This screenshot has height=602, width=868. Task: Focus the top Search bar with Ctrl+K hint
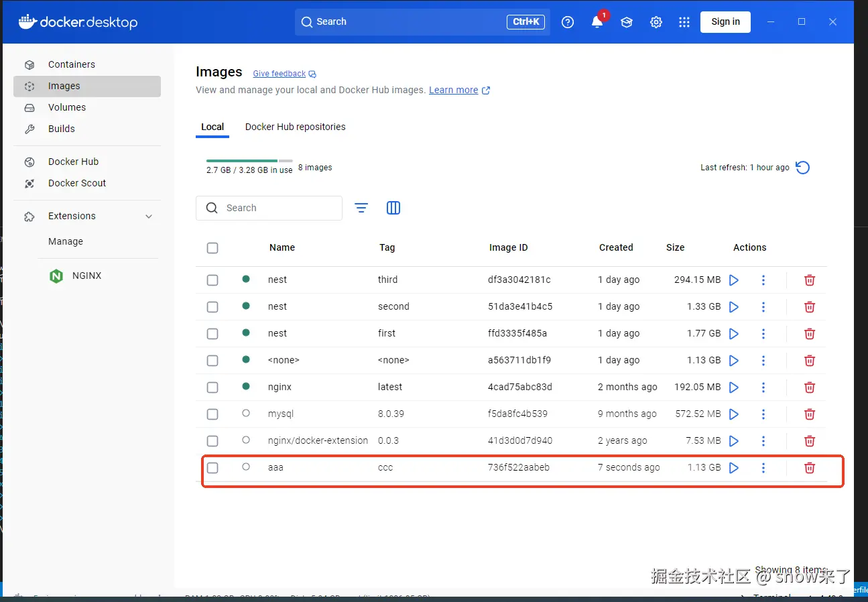coord(422,22)
